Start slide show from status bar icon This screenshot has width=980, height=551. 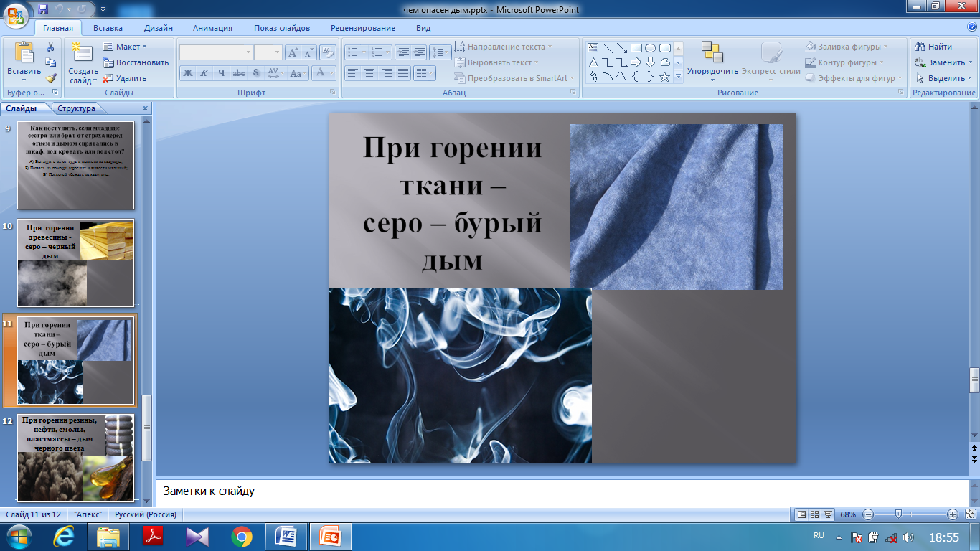click(829, 514)
